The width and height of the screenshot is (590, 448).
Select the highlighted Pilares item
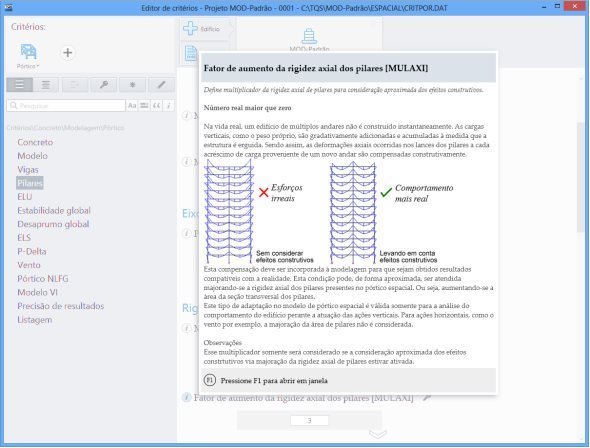pyautogui.click(x=30, y=183)
